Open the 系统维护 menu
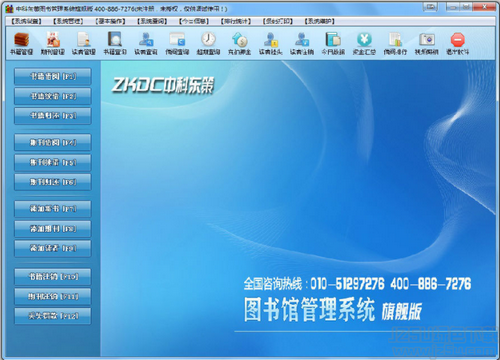 click(x=319, y=21)
